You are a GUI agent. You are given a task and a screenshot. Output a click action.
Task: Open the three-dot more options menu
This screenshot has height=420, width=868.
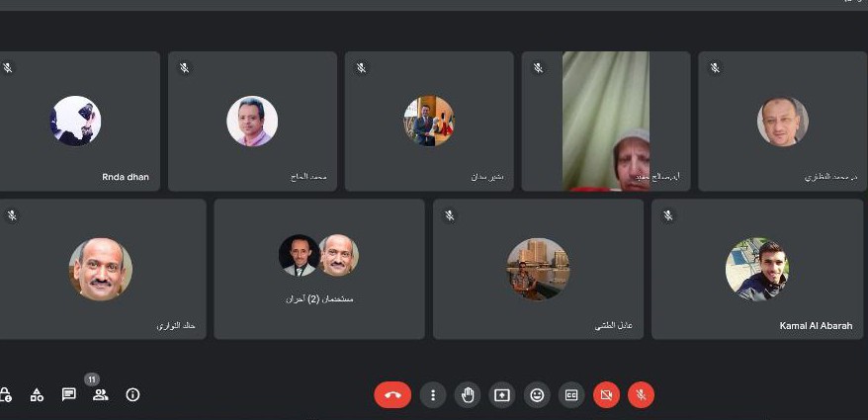point(433,395)
